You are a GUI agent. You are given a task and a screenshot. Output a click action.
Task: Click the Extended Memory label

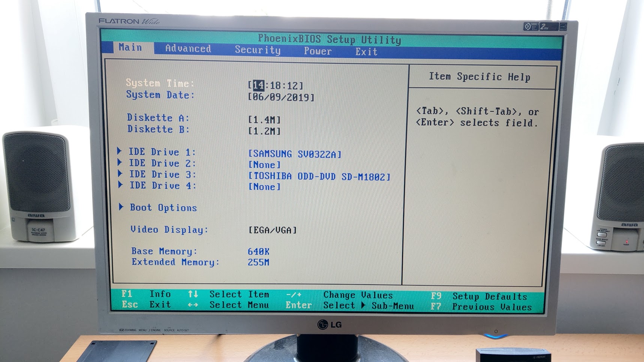[175, 262]
